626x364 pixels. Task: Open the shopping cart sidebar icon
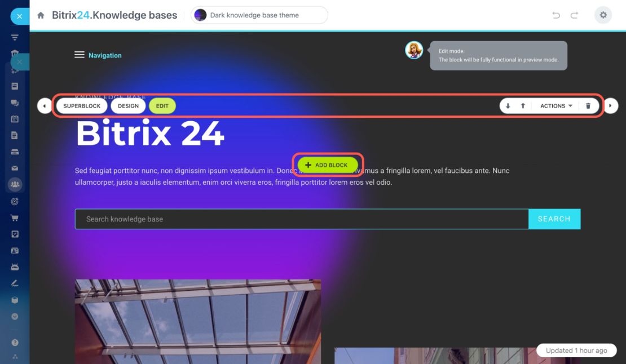(x=15, y=217)
